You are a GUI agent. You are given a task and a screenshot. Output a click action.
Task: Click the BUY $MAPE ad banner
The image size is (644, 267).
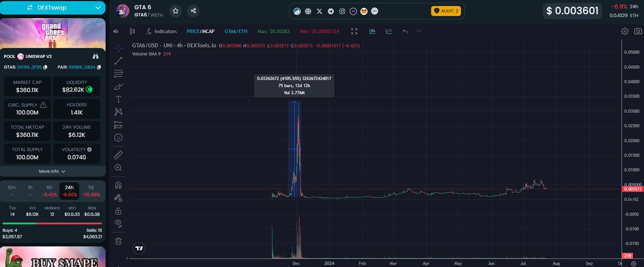click(x=53, y=257)
